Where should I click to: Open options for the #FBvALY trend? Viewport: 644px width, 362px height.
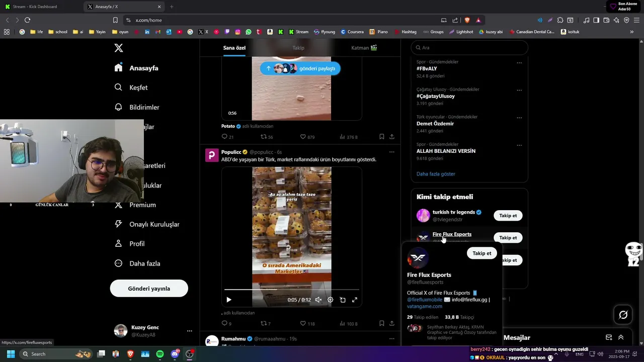[519, 63]
